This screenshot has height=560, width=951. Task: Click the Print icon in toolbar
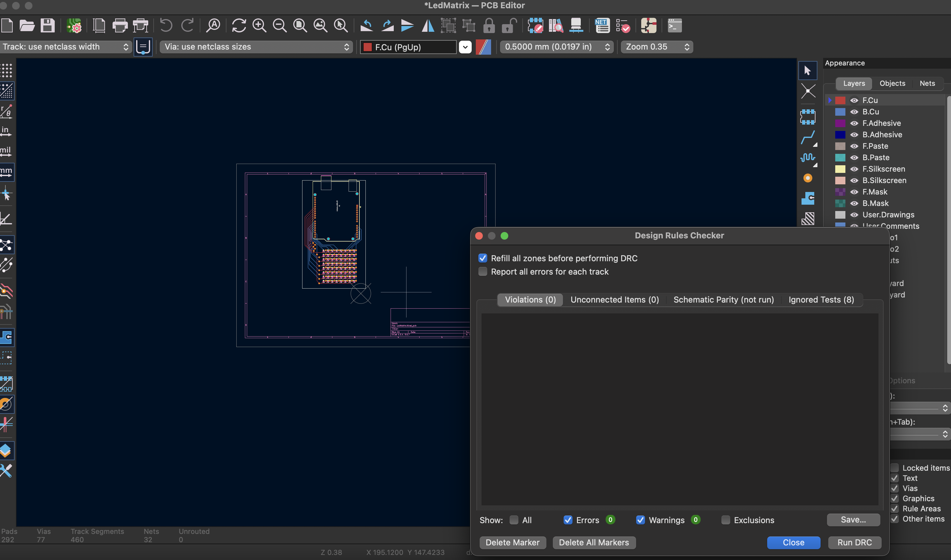click(120, 26)
